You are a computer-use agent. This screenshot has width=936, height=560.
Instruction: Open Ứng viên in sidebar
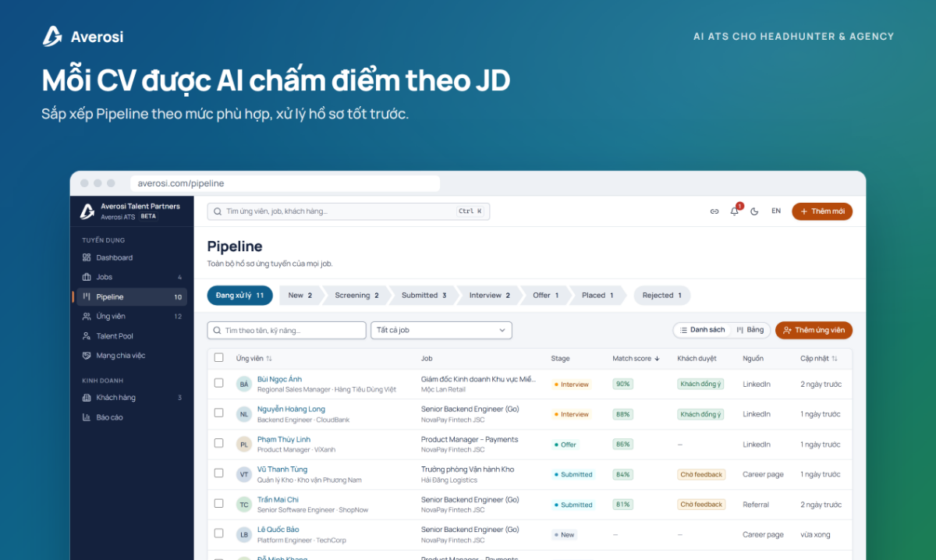pyautogui.click(x=131, y=317)
